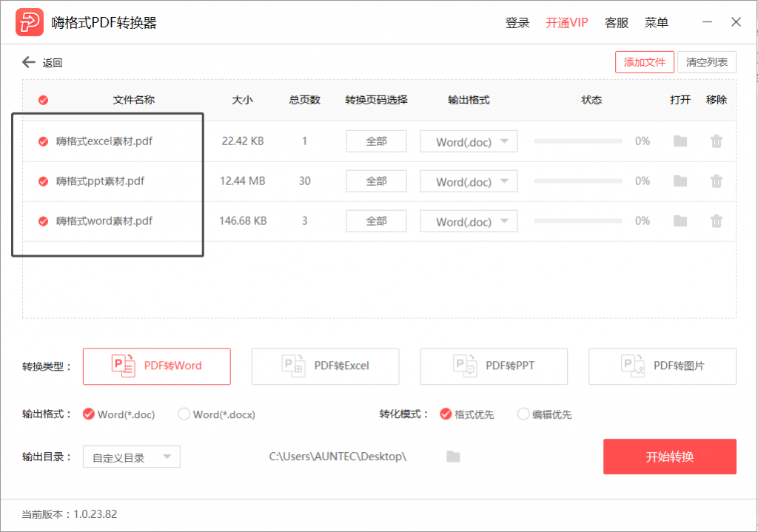Click page count 30 for ppt素材 row
Screen dimensions: 758x532
304,181
